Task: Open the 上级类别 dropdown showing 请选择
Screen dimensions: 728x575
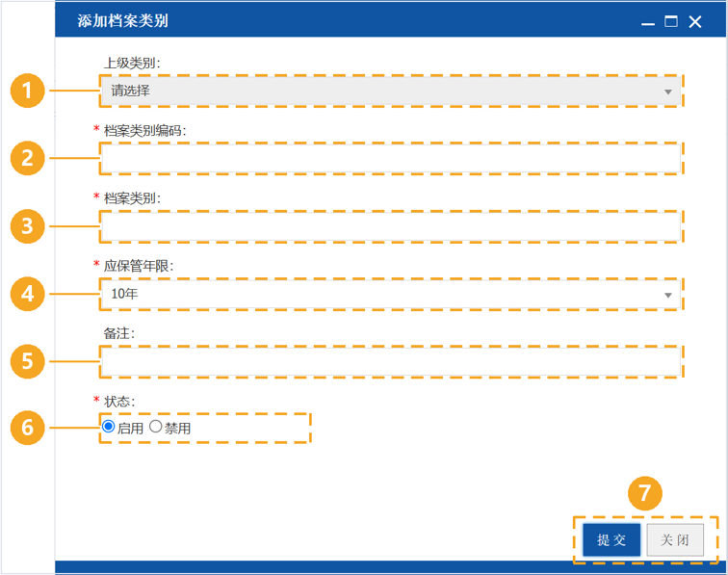Action: [391, 91]
